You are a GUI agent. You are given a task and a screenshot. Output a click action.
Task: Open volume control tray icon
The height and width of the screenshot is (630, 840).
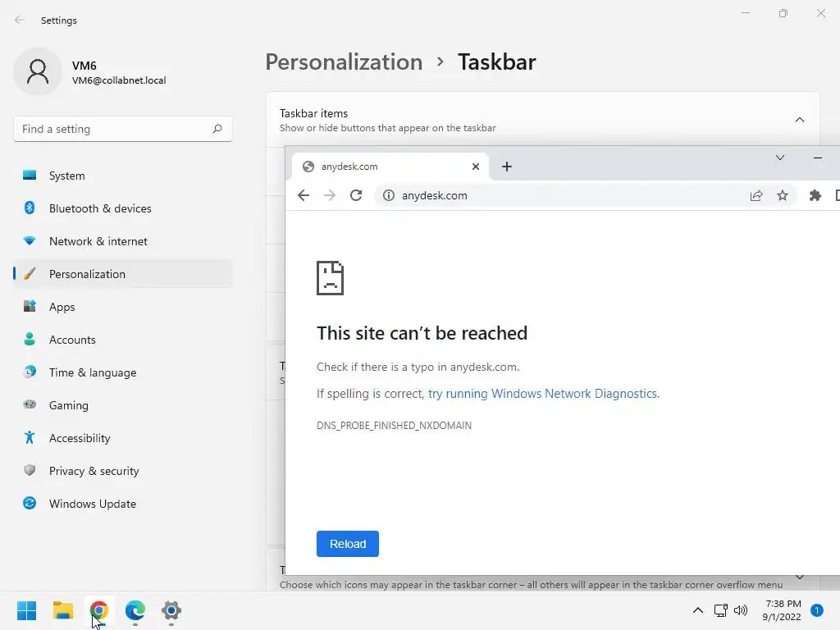pos(741,610)
